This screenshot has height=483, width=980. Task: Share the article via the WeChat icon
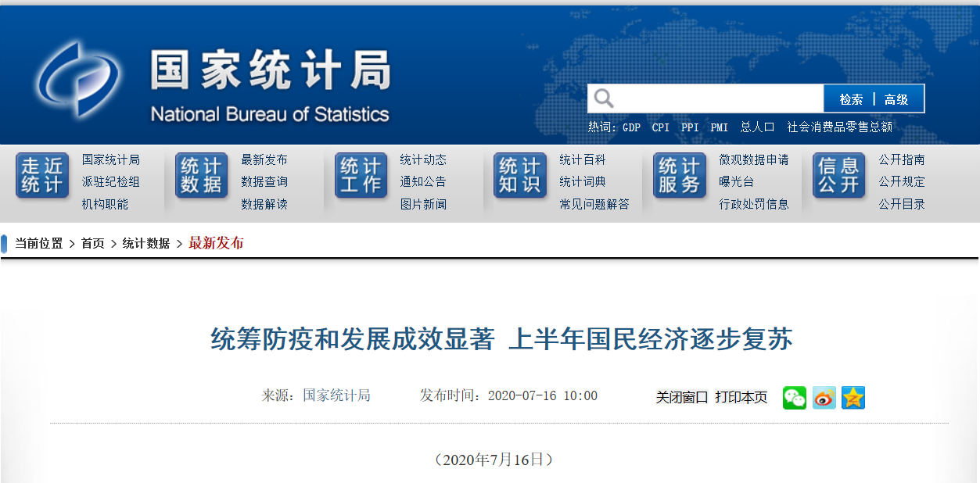pyautogui.click(x=794, y=397)
